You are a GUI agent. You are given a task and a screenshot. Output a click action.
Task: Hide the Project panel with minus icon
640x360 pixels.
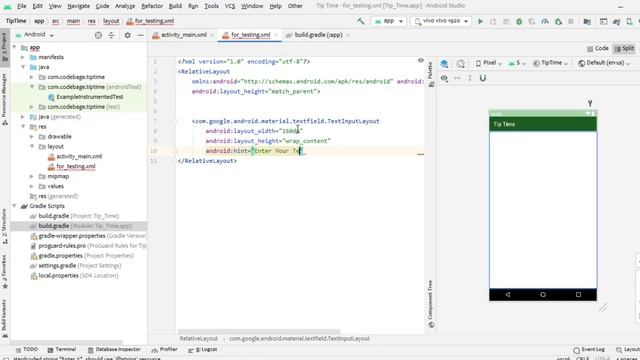click(140, 36)
